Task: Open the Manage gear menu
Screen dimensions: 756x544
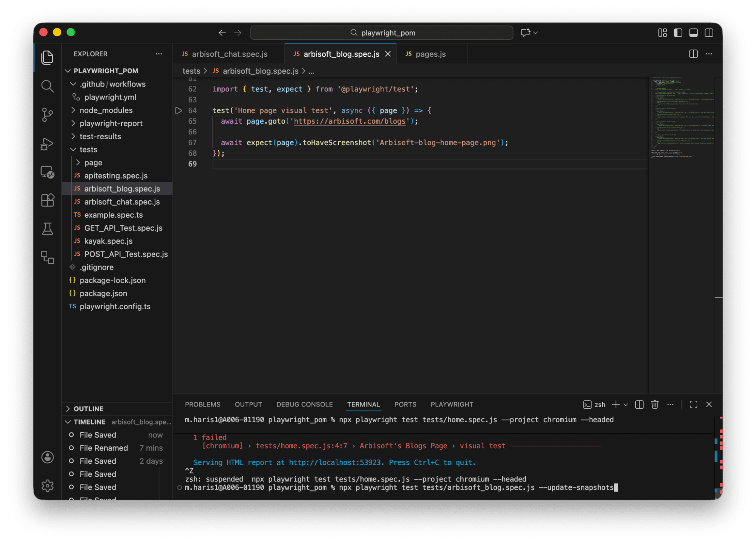Action: [47, 485]
